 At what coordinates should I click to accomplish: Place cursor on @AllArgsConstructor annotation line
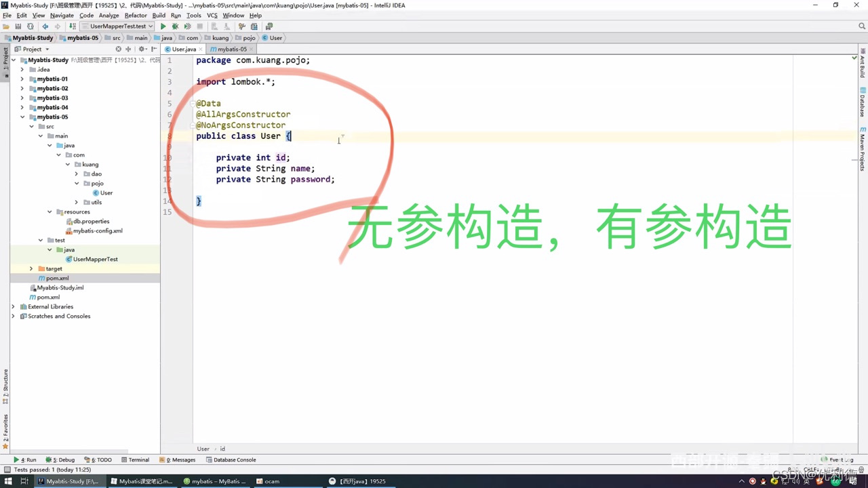[243, 115]
